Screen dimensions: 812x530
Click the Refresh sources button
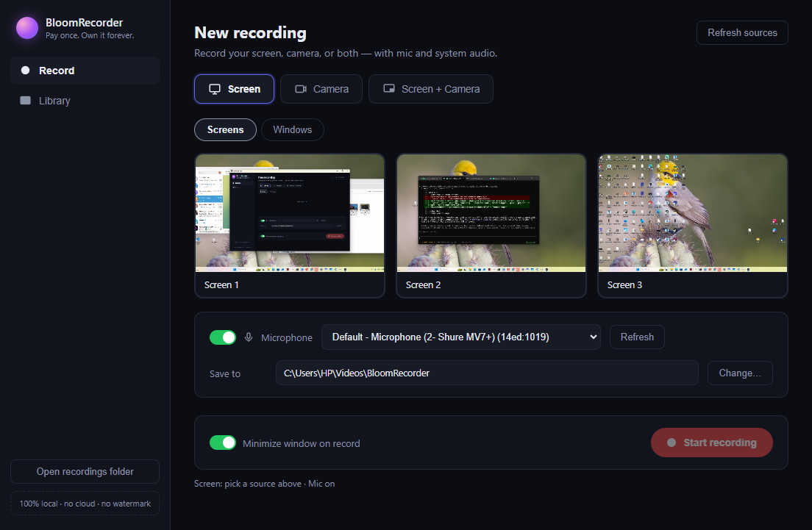pyautogui.click(x=742, y=32)
